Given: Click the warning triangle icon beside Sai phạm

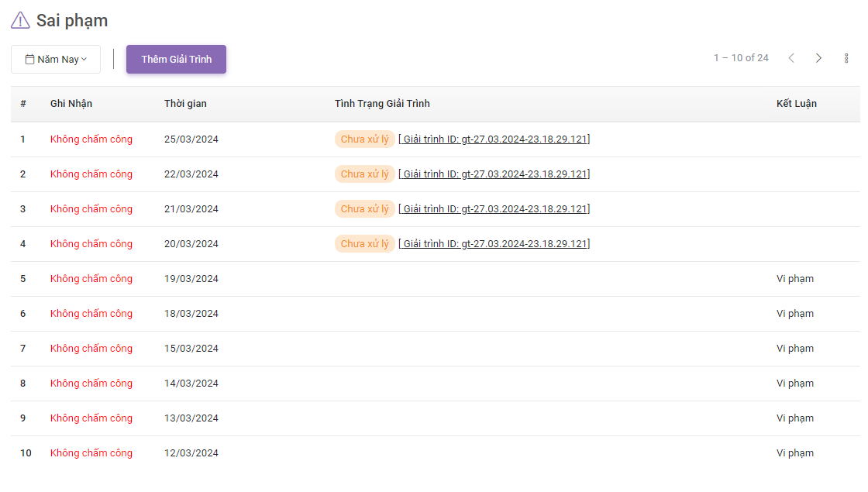Looking at the screenshot, I should pos(20,21).
